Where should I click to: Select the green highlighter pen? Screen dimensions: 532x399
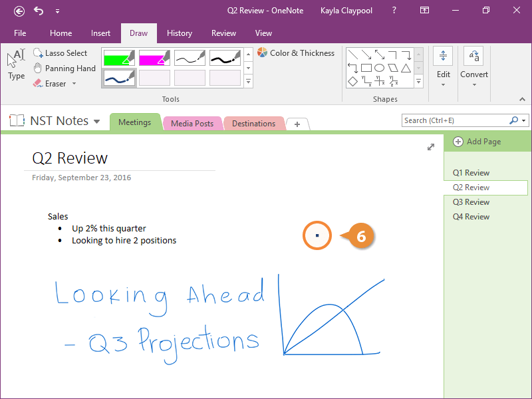click(119, 58)
